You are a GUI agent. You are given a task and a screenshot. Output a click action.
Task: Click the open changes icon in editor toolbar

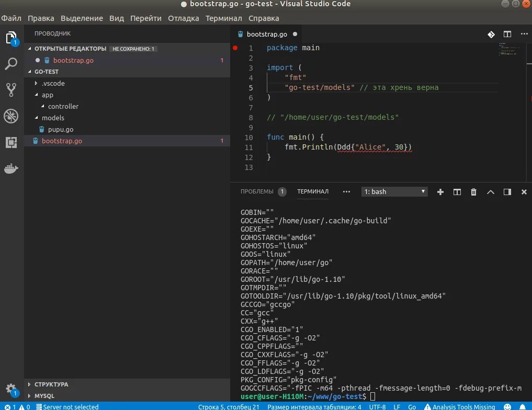(491, 34)
